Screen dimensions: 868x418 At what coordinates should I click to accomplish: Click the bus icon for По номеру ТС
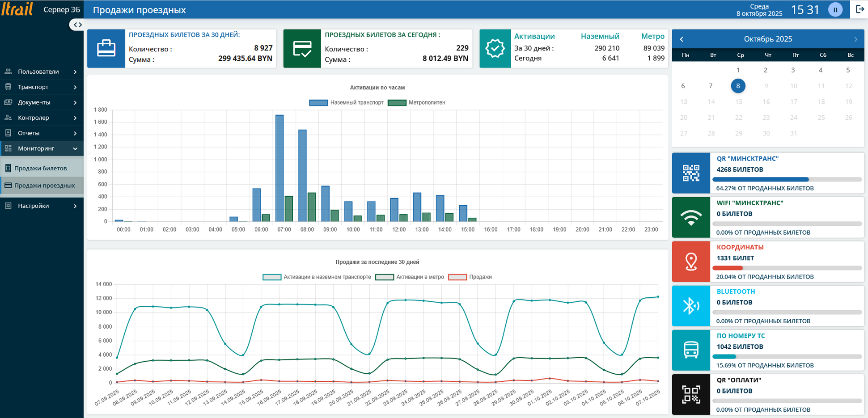point(691,350)
